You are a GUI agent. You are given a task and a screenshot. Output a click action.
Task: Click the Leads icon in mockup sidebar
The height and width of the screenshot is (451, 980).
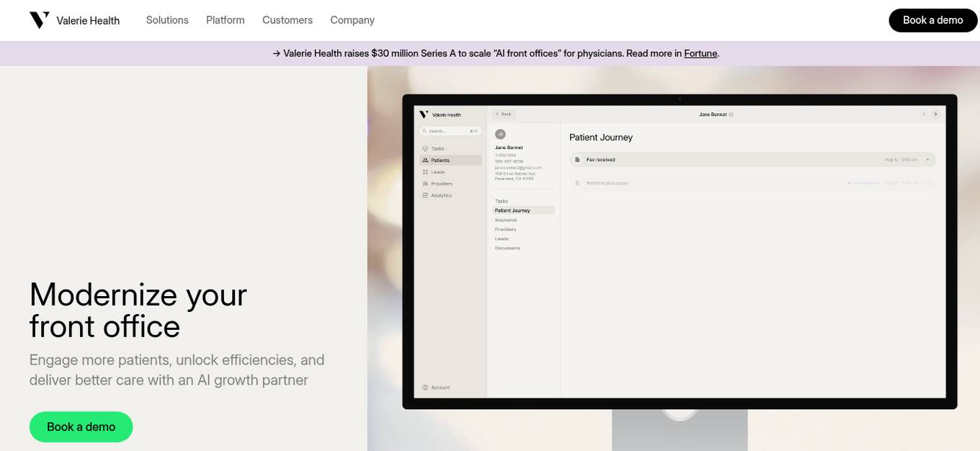click(x=425, y=172)
